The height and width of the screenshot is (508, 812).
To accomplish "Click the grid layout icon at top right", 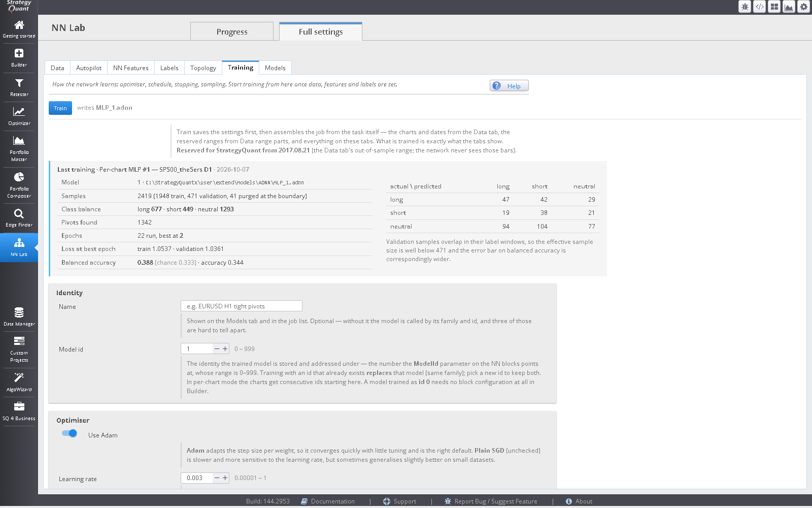I will coord(774,7).
